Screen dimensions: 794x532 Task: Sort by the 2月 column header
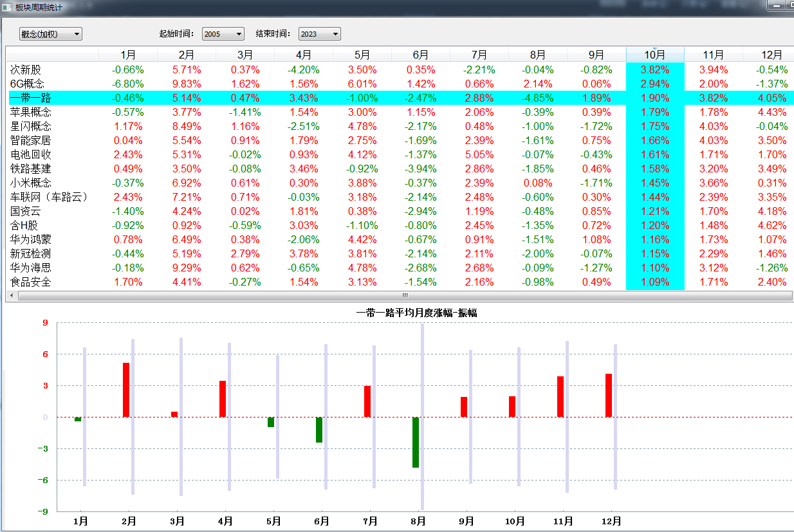click(187, 55)
